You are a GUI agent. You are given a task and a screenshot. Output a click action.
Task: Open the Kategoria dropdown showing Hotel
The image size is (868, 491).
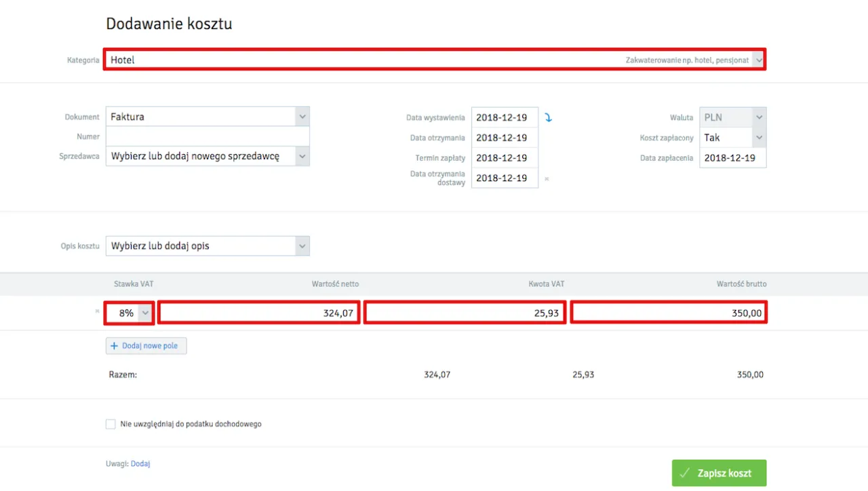point(434,60)
